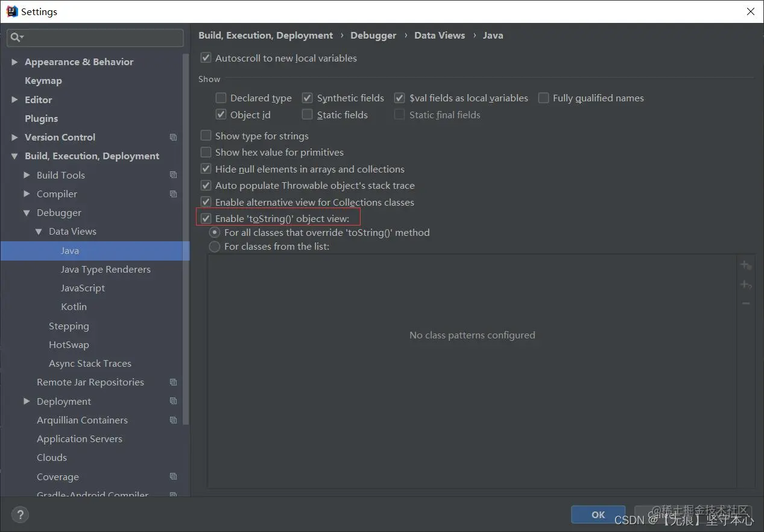Screen dimensions: 764x532
Task: Click the remove pattern minus icon
Action: click(746, 303)
